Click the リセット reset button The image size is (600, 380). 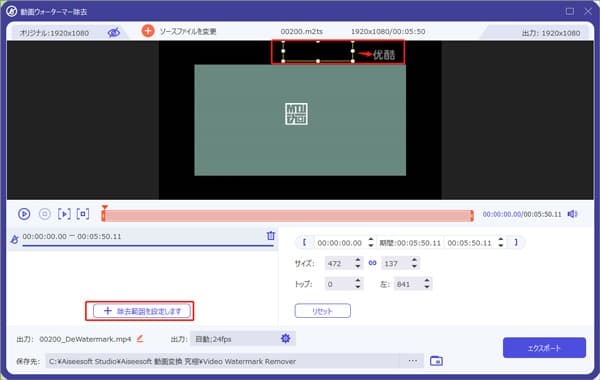[323, 311]
